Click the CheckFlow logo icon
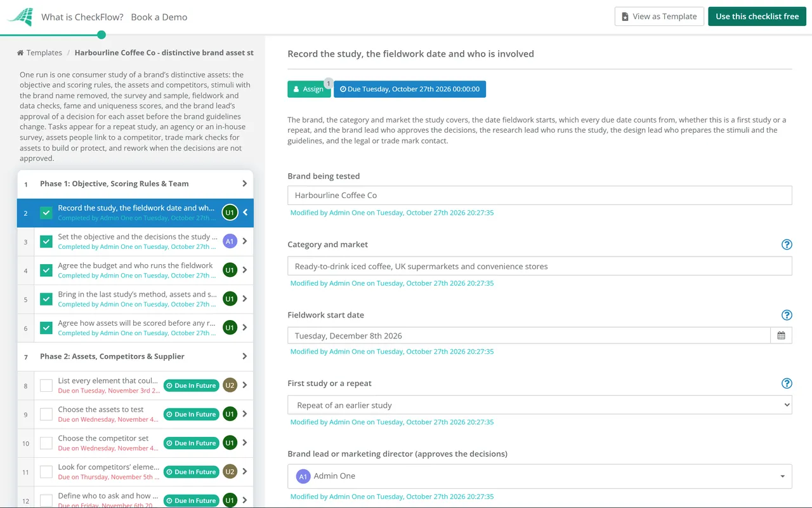This screenshot has width=812, height=508. point(20,17)
